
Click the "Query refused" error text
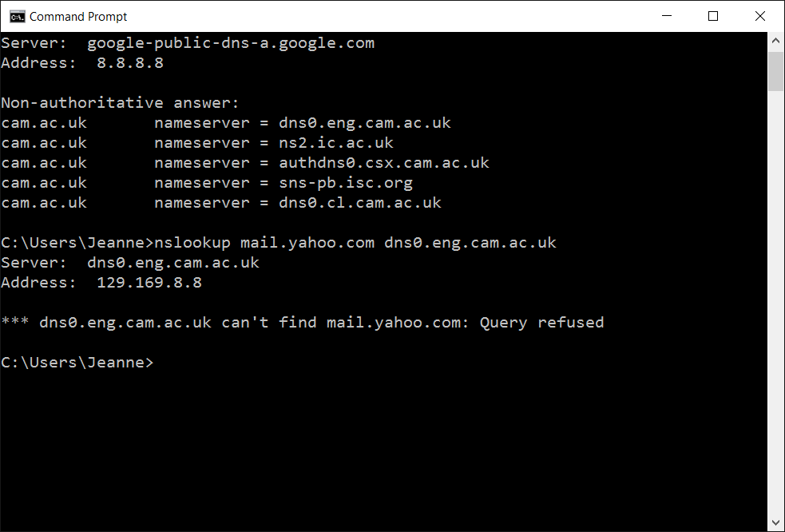[x=542, y=323]
